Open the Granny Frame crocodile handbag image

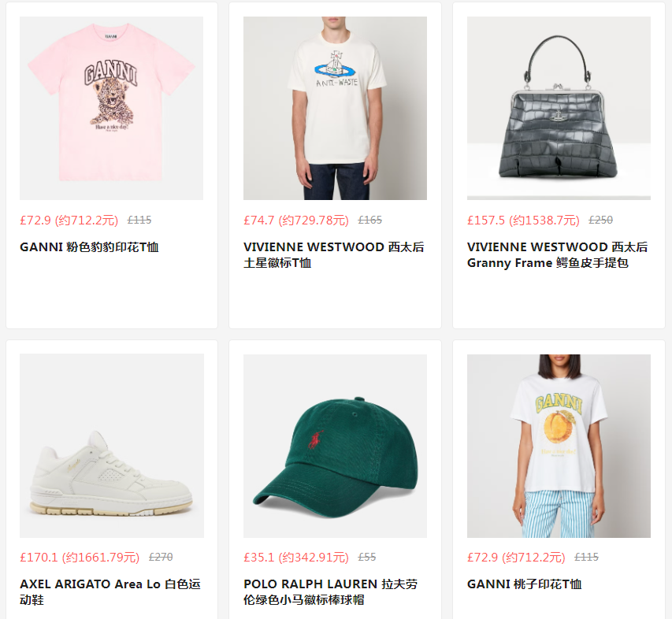(559, 108)
